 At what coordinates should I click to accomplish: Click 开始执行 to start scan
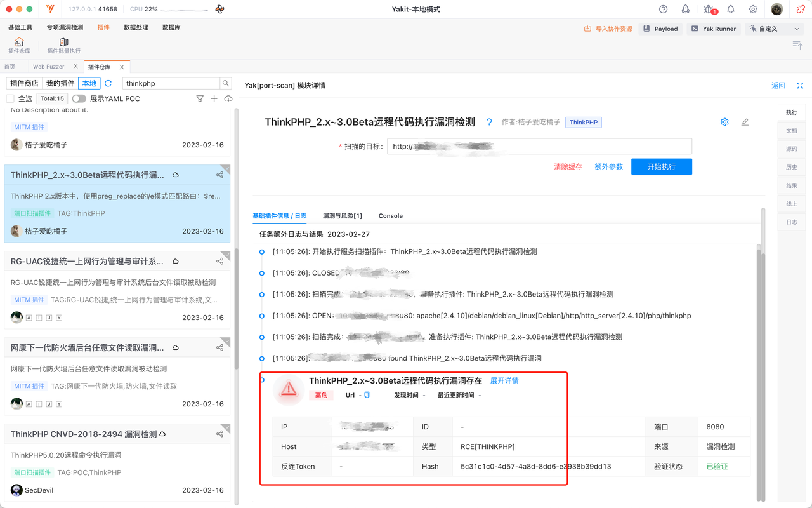[662, 166]
